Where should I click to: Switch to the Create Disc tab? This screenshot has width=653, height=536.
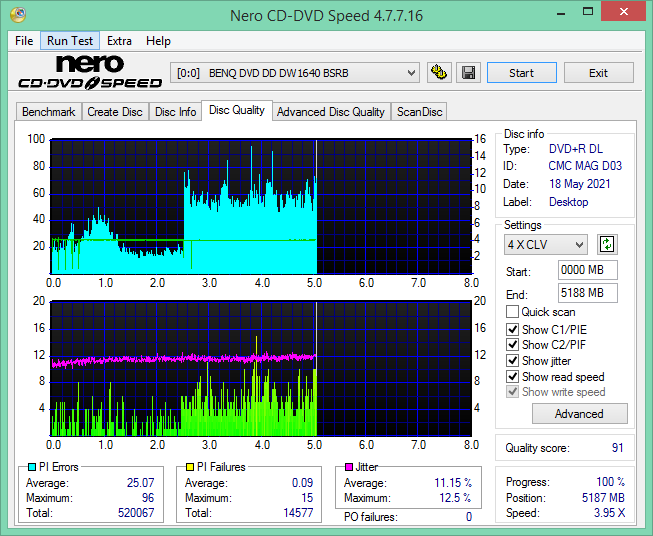(115, 112)
